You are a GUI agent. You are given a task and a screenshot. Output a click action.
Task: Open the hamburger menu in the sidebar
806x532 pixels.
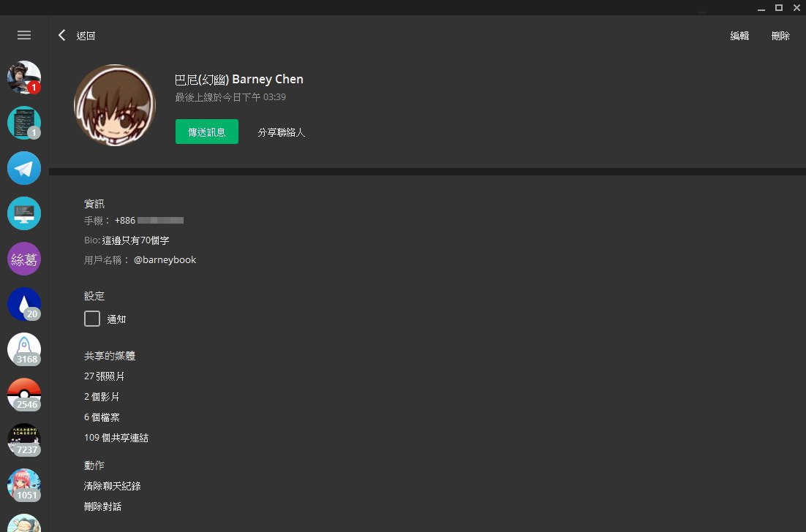(x=24, y=35)
